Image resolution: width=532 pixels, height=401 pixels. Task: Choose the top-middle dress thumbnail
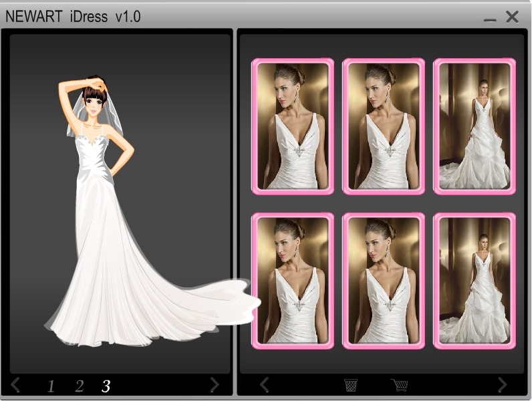point(383,126)
